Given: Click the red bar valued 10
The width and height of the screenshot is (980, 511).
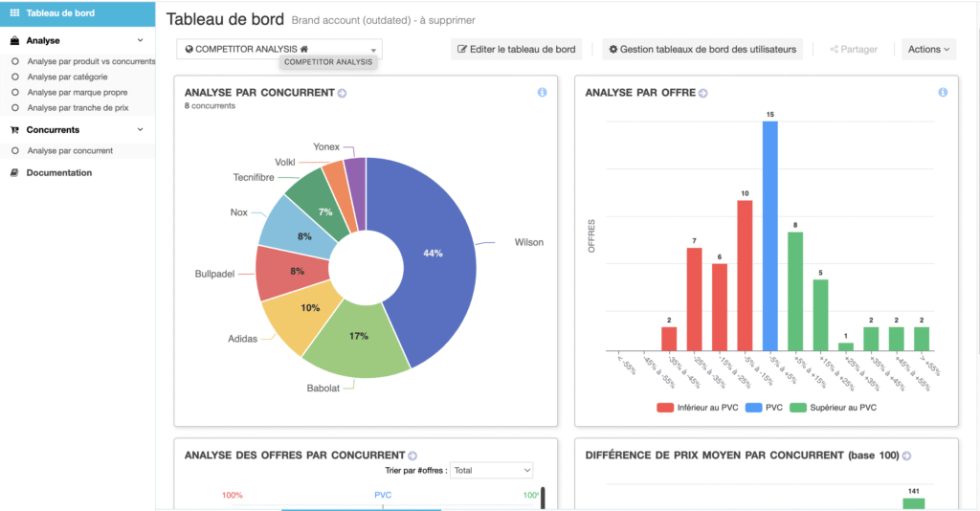Looking at the screenshot, I should tap(745, 275).
